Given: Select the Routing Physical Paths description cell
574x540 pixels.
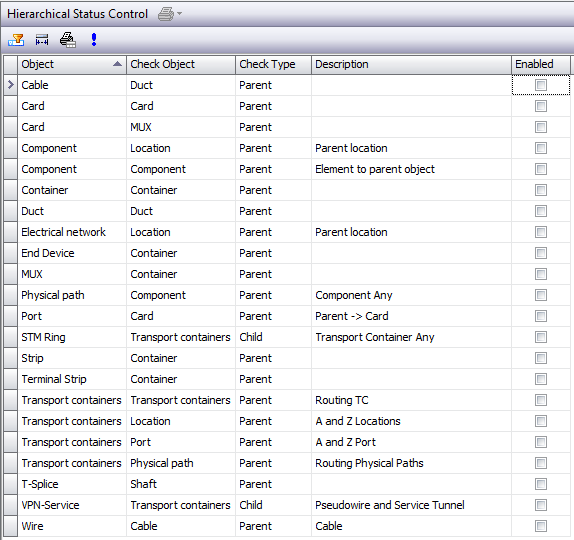Looking at the screenshot, I should pos(411,463).
